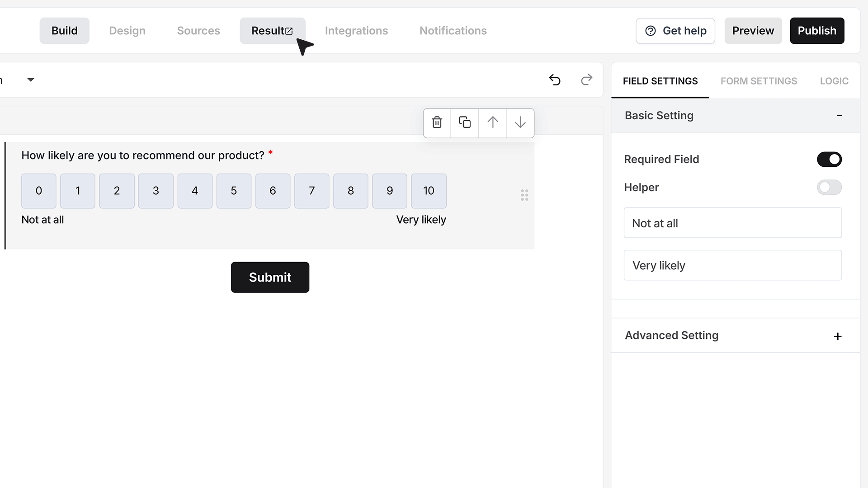The width and height of the screenshot is (868, 488).
Task: Switch to the Form Settings tab
Action: (x=759, y=81)
